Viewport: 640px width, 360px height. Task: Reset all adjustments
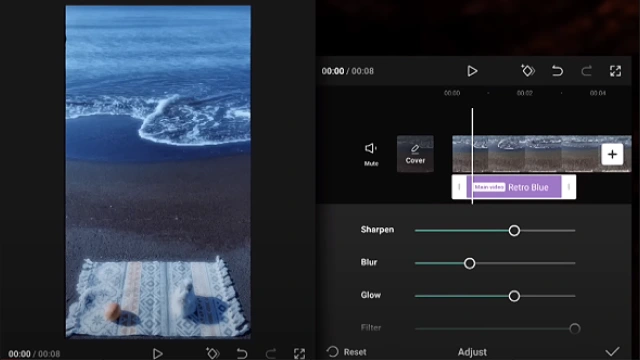pyautogui.click(x=347, y=352)
